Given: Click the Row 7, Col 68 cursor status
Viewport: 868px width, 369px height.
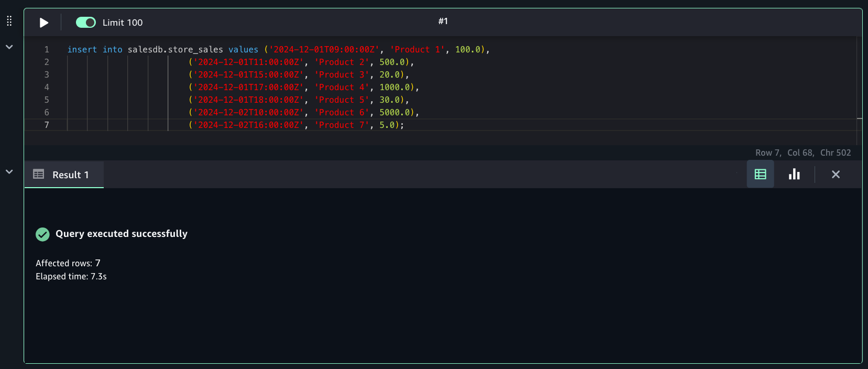Looking at the screenshot, I should (x=784, y=153).
